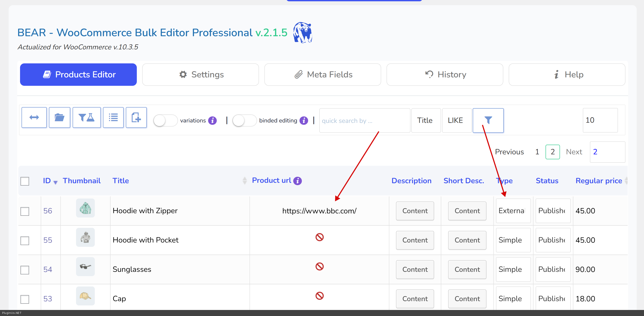Open the LIKE search mode dropdown

click(x=457, y=120)
